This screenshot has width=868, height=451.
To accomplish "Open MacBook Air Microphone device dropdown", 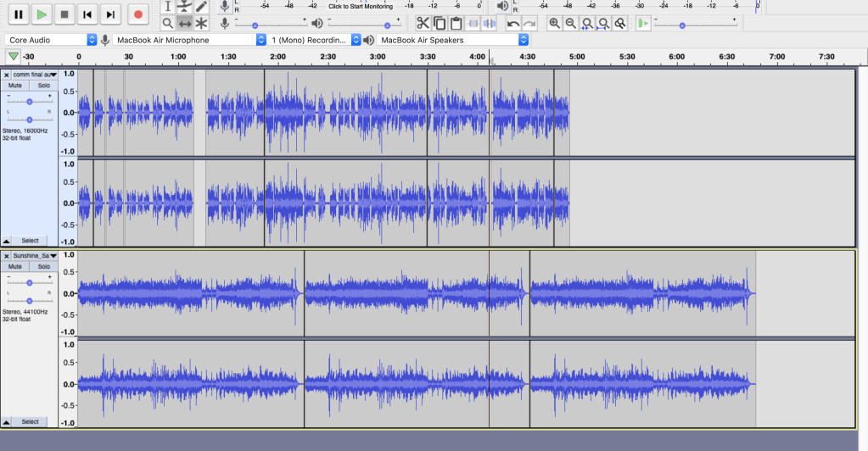I will 183,40.
